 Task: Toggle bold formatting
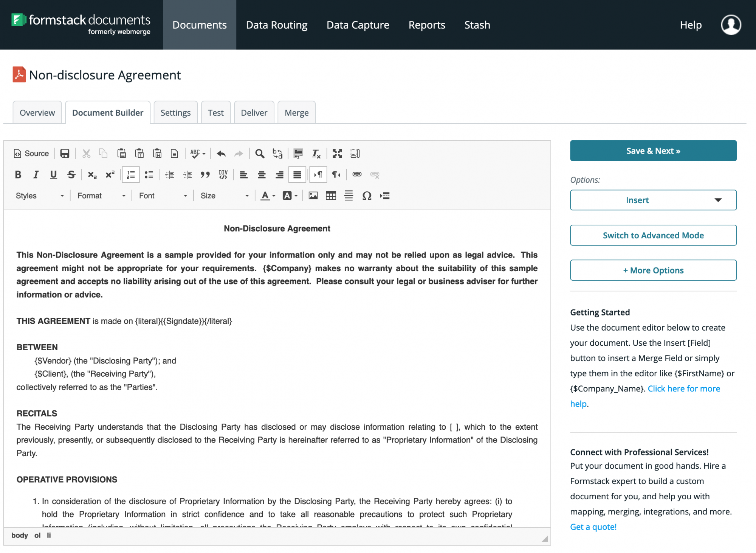pos(18,174)
